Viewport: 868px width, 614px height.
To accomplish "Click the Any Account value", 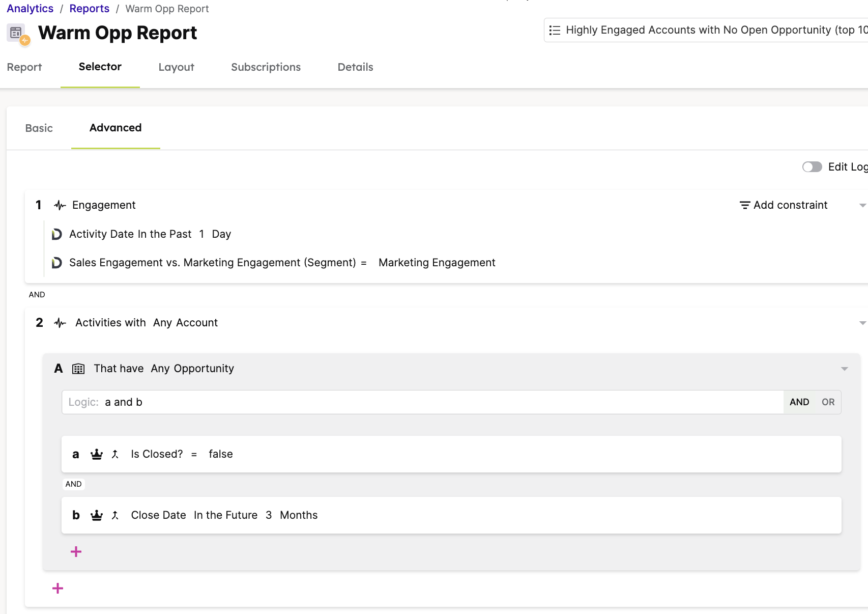I will (x=185, y=323).
